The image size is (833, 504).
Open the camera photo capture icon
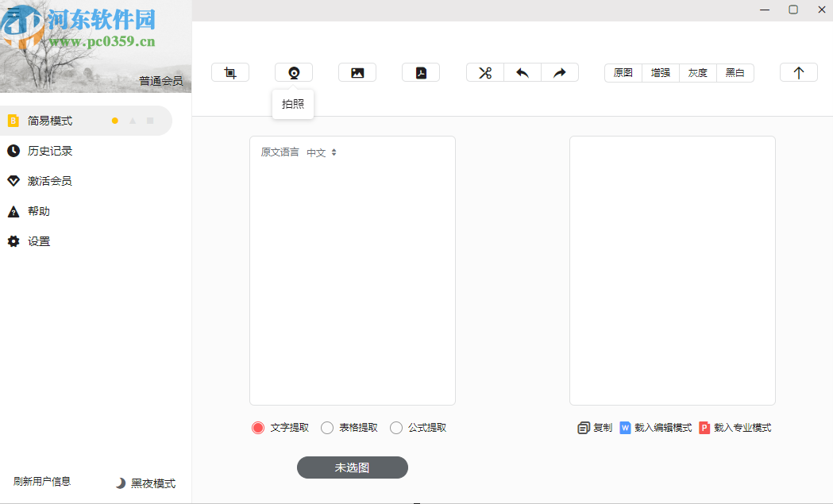coord(293,71)
